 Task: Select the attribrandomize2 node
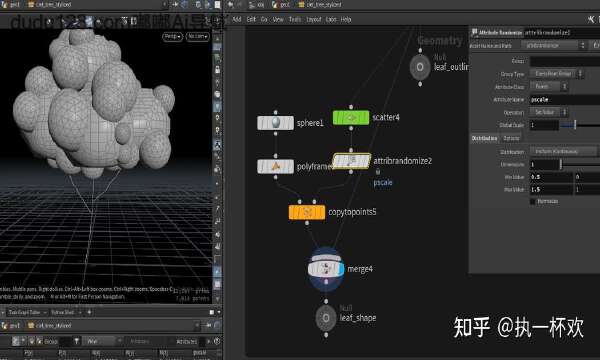(x=351, y=161)
